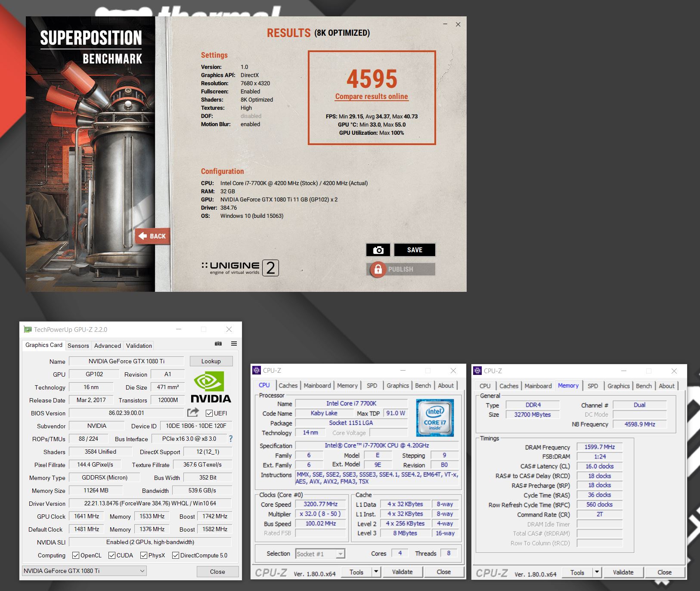Screen dimensions: 700x591
Task: Click the DRAM Frequency value 1599.7 MHz
Action: [600, 447]
